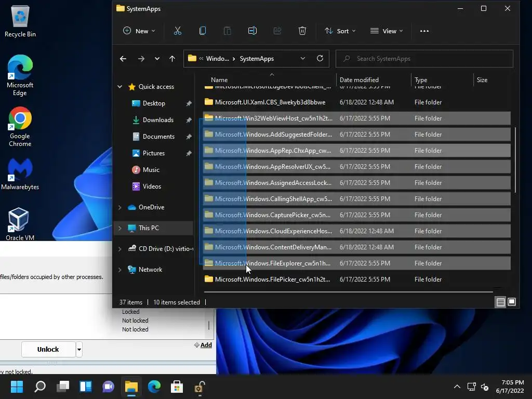Click the Paste icon in toolbar

pos(228,31)
